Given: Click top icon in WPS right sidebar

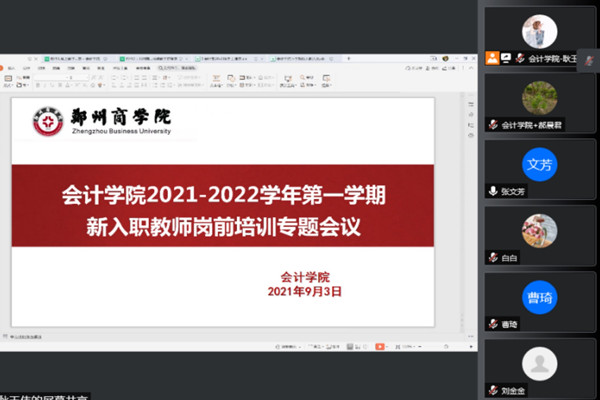Looking at the screenshot, I should pos(471,104).
